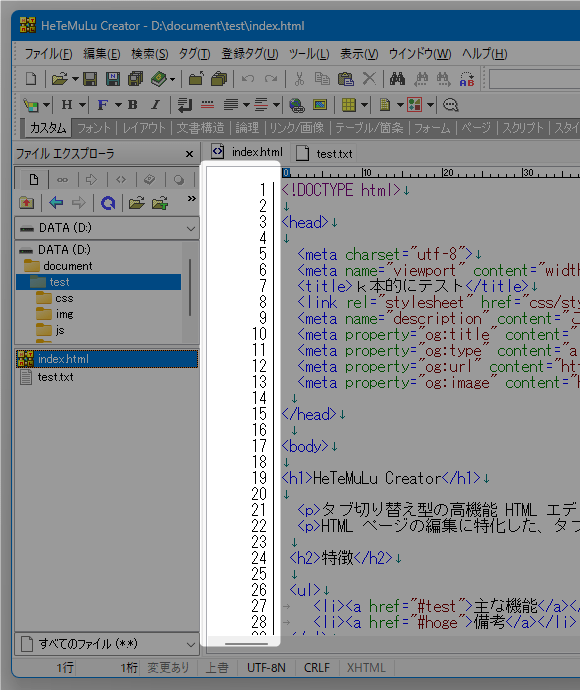This screenshot has height=690, width=580.
Task: Open the 編集(E) menu
Action: pos(102,54)
